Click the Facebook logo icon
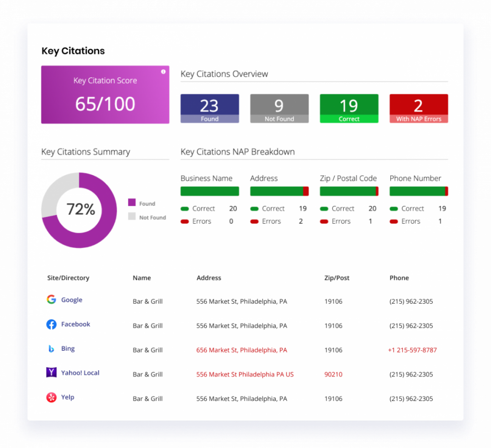The height and width of the screenshot is (448, 491). tap(51, 324)
